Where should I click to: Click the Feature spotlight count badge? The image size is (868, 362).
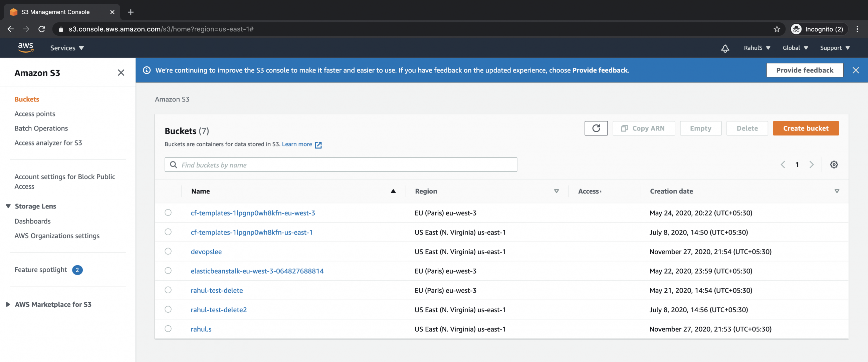click(x=77, y=270)
